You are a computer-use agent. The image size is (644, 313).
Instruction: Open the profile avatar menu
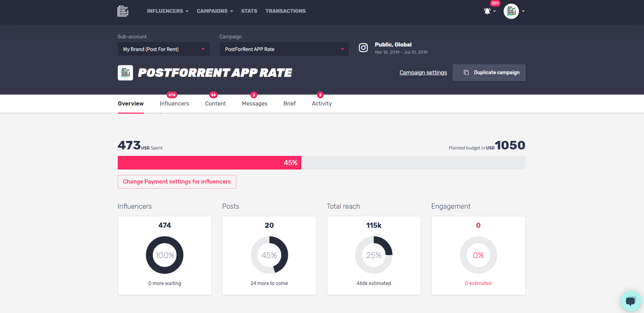pos(511,11)
